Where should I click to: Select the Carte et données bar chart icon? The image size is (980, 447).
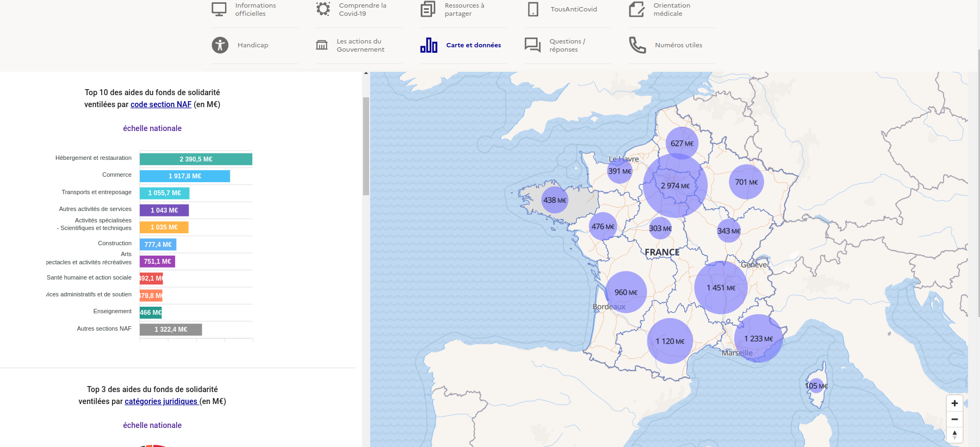point(429,45)
